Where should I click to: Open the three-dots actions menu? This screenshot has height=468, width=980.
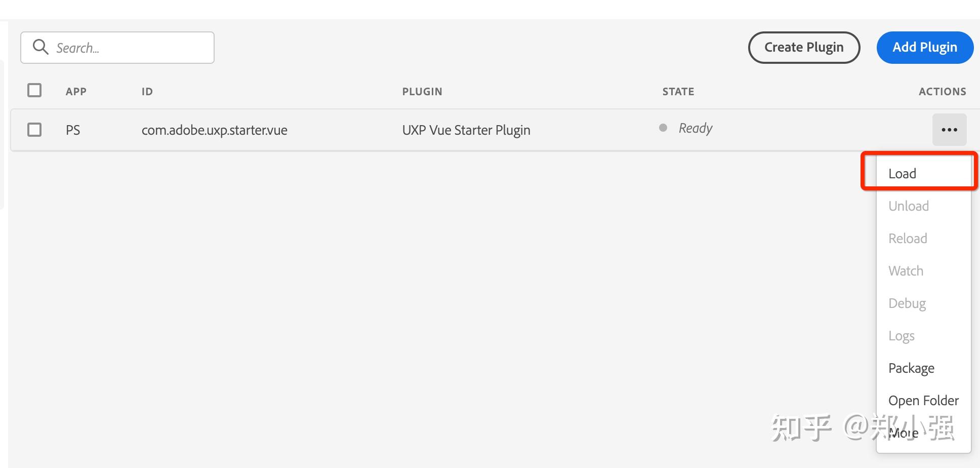coord(949,130)
